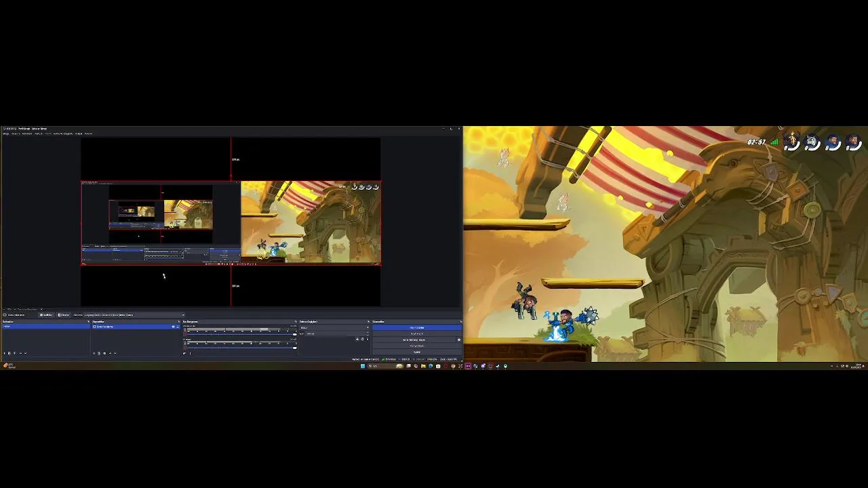This screenshot has width=868, height=488.
Task: Float the Scenes dock via its header icon
Action: click(x=88, y=321)
